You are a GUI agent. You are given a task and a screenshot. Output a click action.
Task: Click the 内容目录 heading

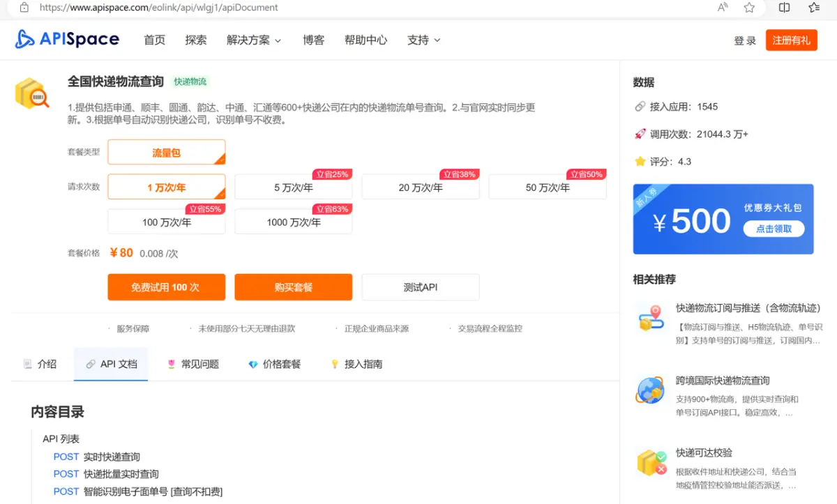(x=58, y=412)
